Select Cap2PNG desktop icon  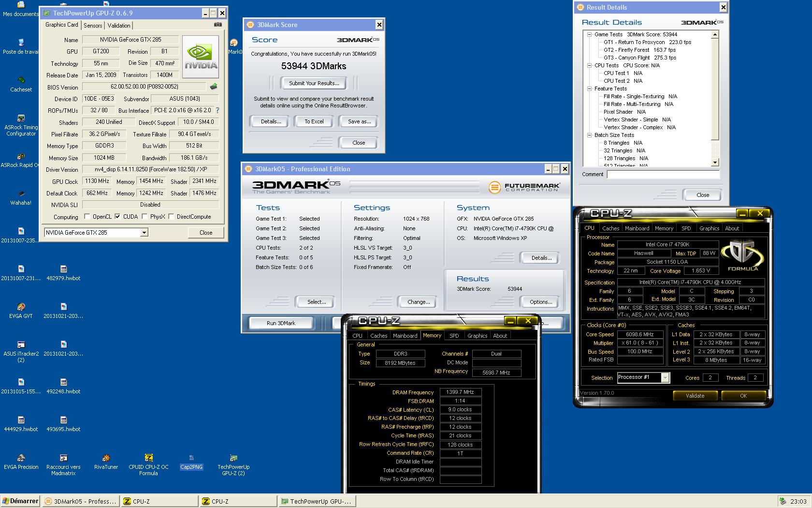(191, 462)
